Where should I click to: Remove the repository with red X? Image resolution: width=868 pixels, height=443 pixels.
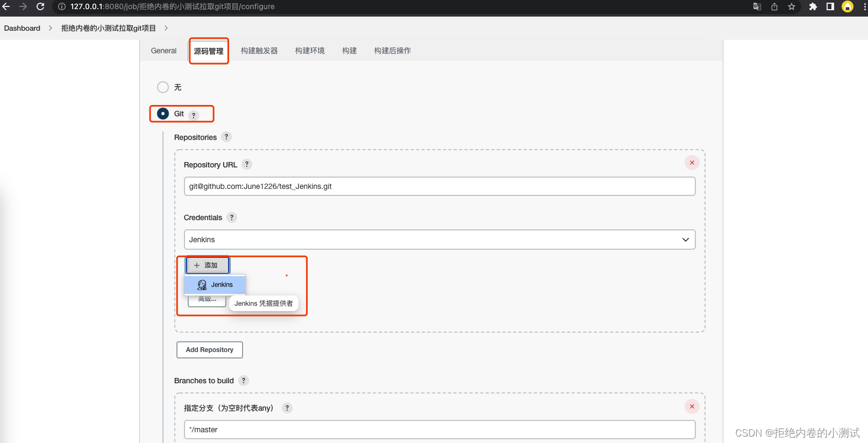point(692,163)
